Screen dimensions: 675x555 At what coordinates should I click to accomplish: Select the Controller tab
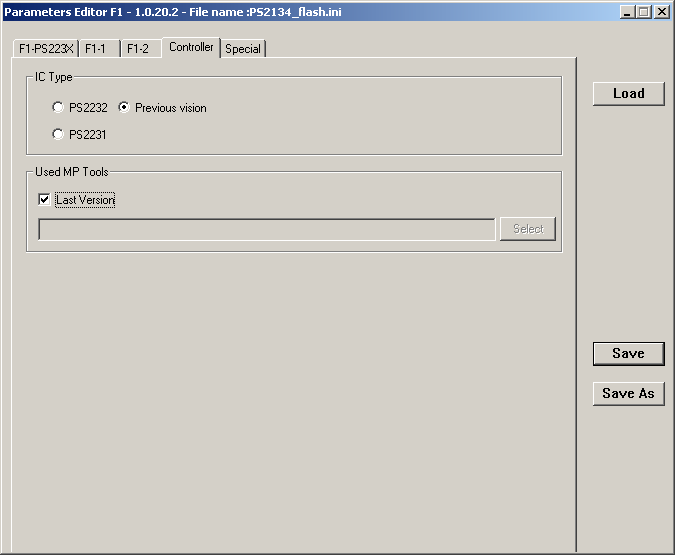tap(190, 47)
